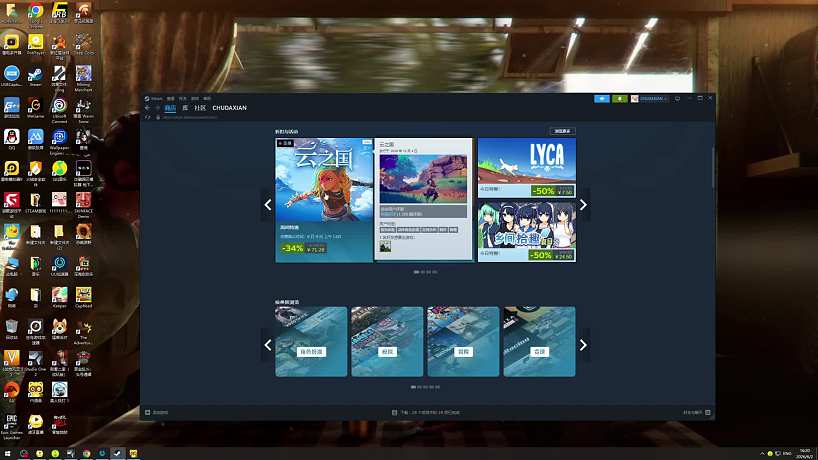Image resolution: width=818 pixels, height=460 pixels.
Task: Open the Windows Start menu
Action: click(7, 454)
